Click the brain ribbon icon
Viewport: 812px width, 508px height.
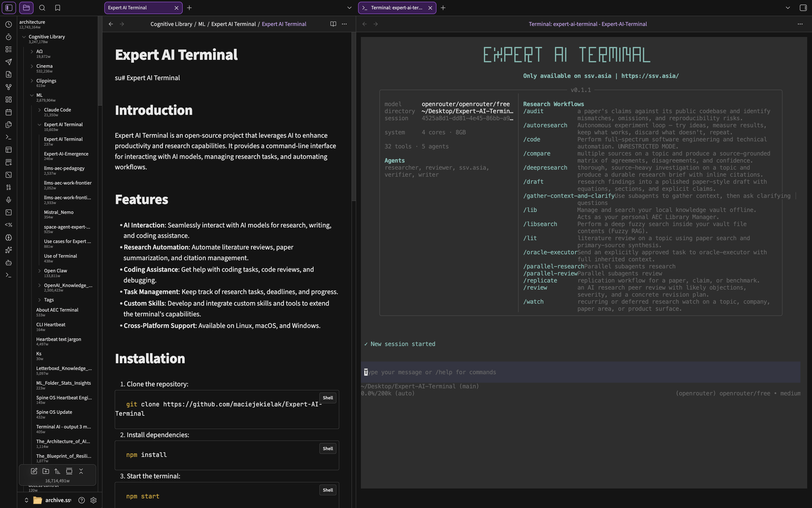[x=8, y=238]
